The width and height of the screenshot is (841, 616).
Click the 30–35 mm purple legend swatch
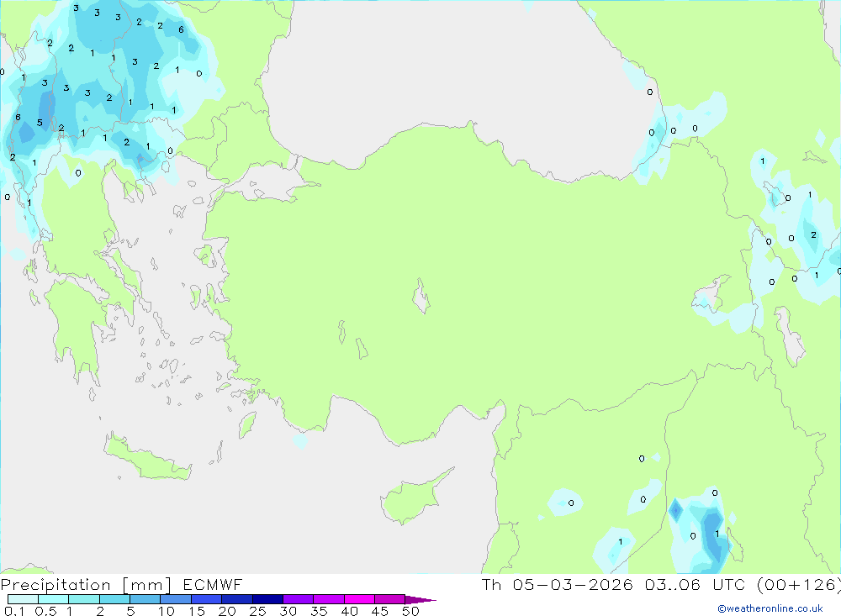click(299, 599)
